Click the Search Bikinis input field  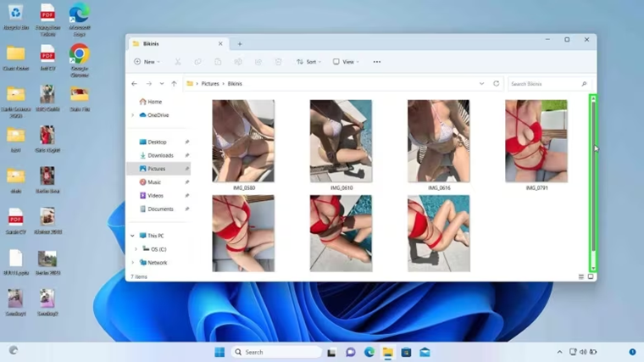click(x=550, y=83)
